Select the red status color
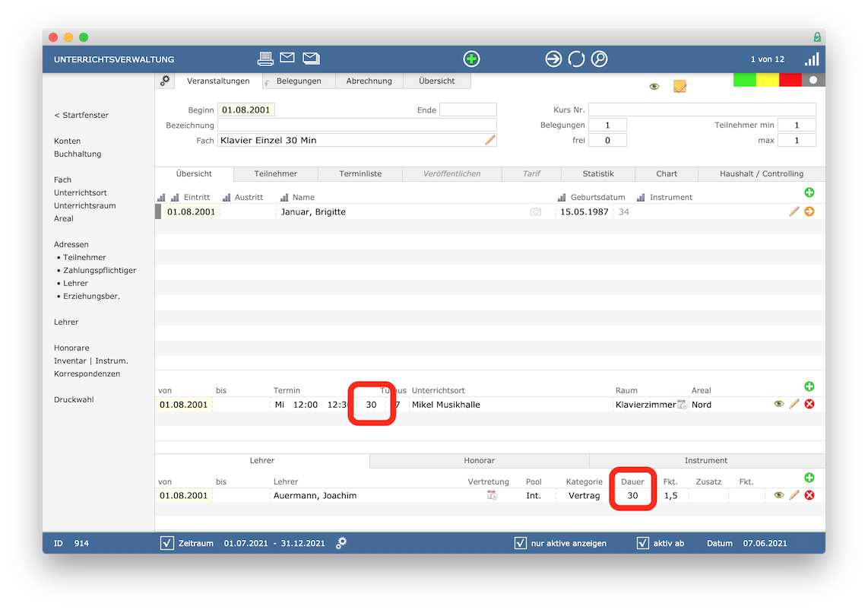 pyautogui.click(x=790, y=80)
